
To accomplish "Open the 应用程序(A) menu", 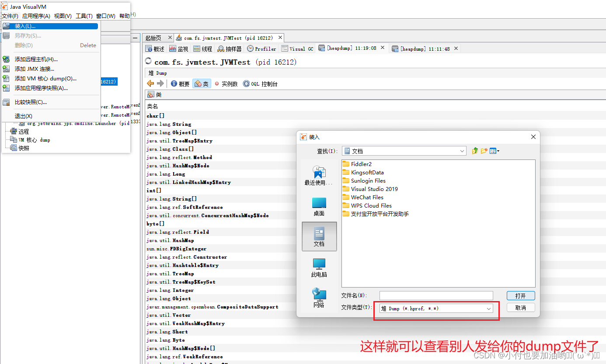I will [36, 16].
